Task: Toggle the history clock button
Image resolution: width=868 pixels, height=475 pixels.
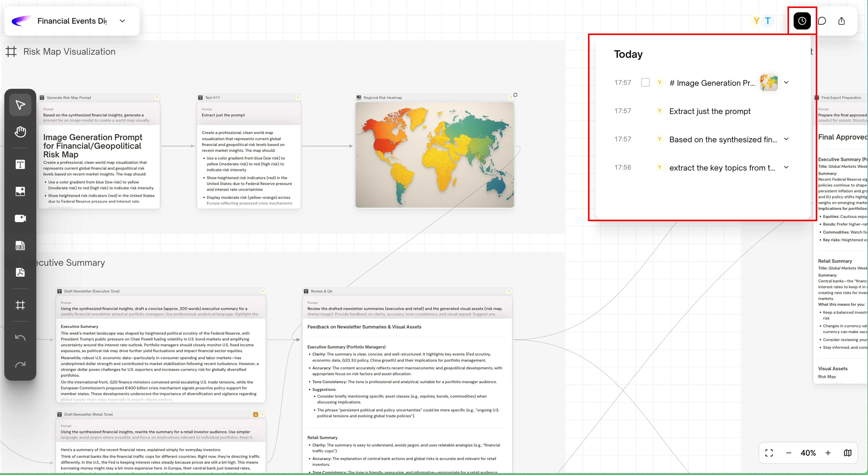Action: click(802, 21)
